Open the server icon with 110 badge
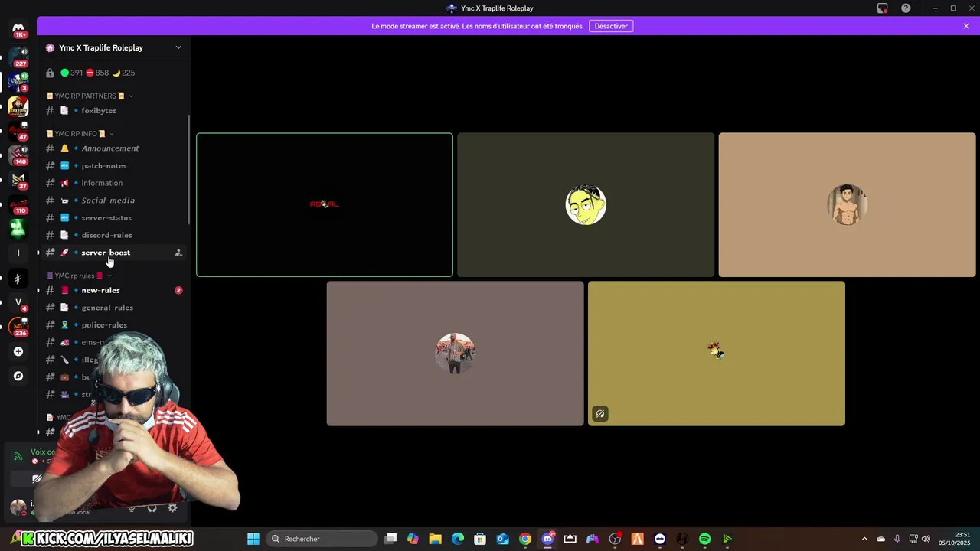 tap(18, 204)
